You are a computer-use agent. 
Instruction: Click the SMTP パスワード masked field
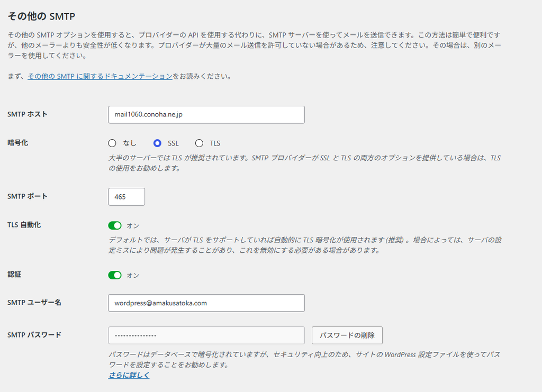pyautogui.click(x=206, y=335)
